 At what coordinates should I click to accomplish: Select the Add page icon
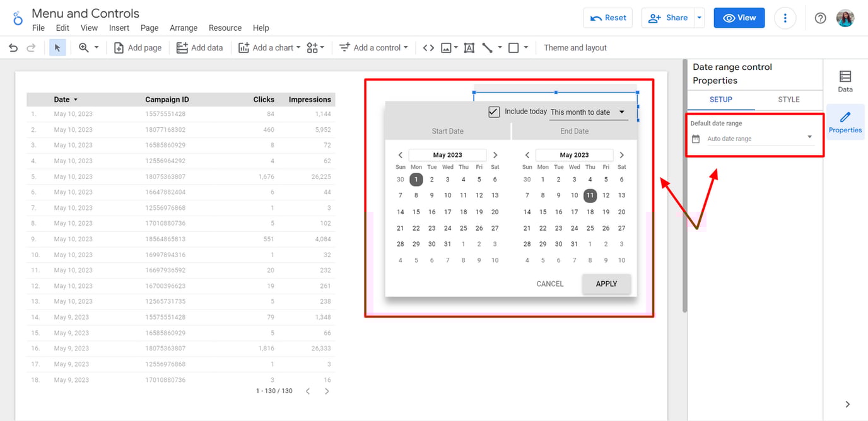tap(138, 47)
